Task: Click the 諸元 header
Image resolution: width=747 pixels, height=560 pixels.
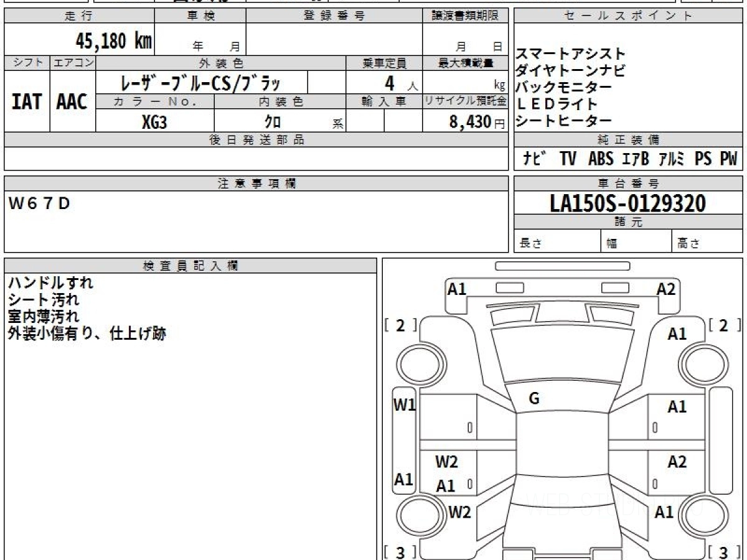Action: tap(628, 222)
